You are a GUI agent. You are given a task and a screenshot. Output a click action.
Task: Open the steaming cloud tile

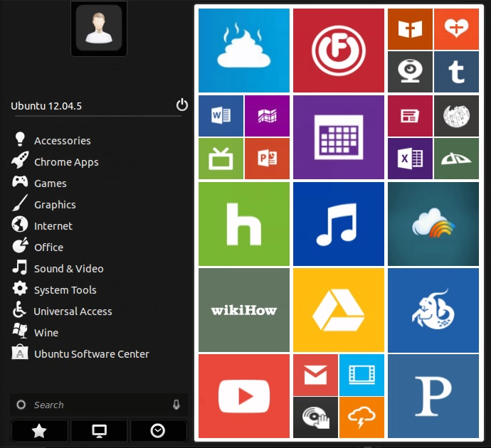pyautogui.click(x=244, y=50)
